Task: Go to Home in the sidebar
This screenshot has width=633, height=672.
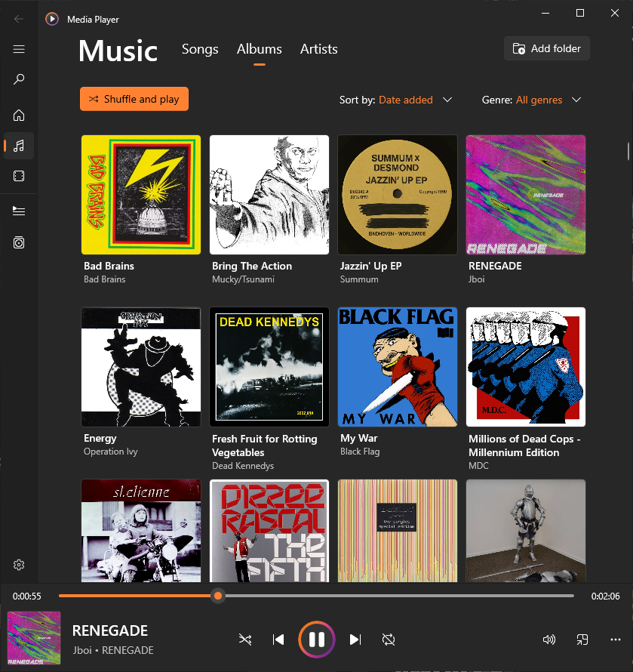Action: (x=19, y=116)
